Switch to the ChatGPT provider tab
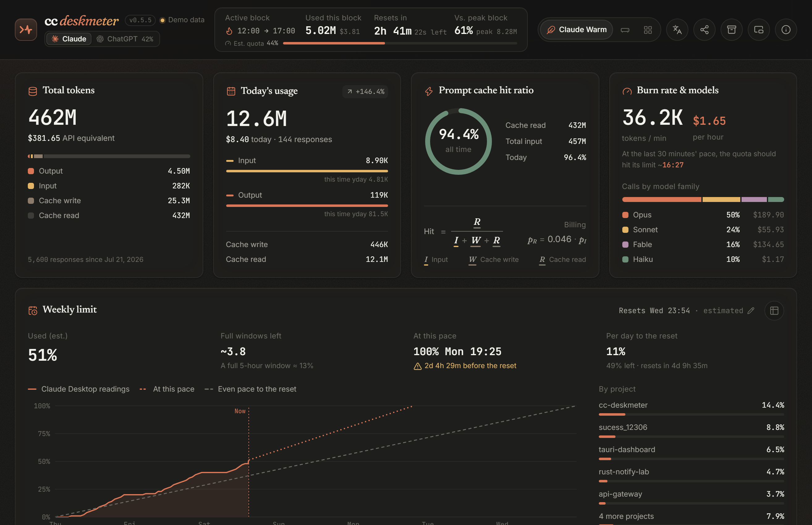Viewport: 812px width, 525px height. pos(125,39)
